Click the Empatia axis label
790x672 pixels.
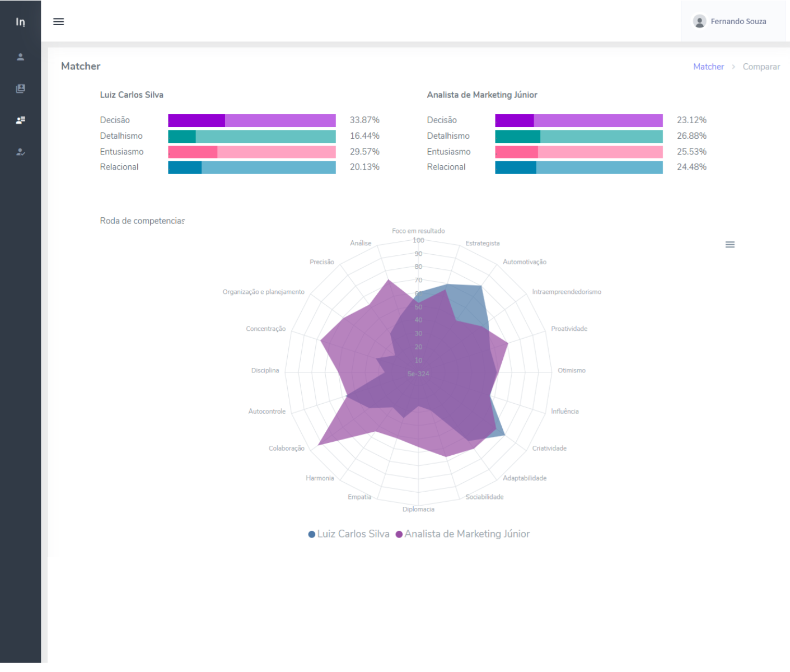click(359, 497)
